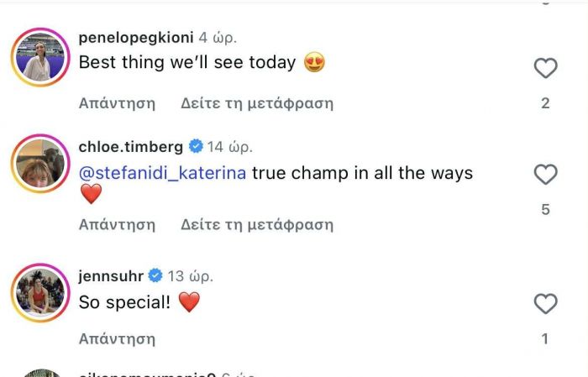Reply to penelopegkioni's comment via Απάντηση
Screen dimensions: 588x377
coord(117,103)
